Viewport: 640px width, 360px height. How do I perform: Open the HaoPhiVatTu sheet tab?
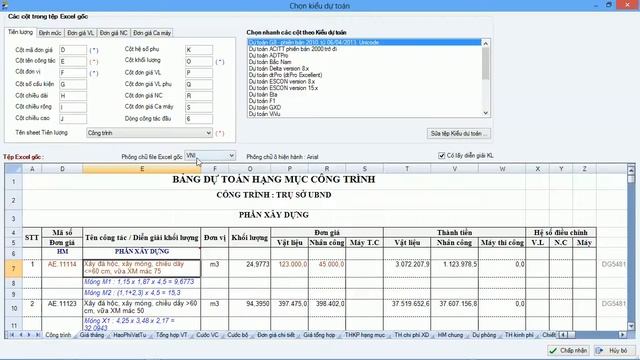(x=129, y=335)
